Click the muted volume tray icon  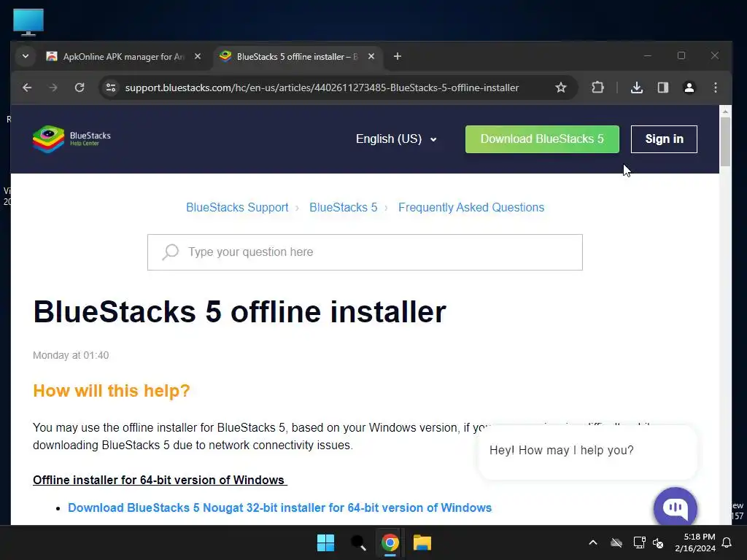[x=658, y=542]
